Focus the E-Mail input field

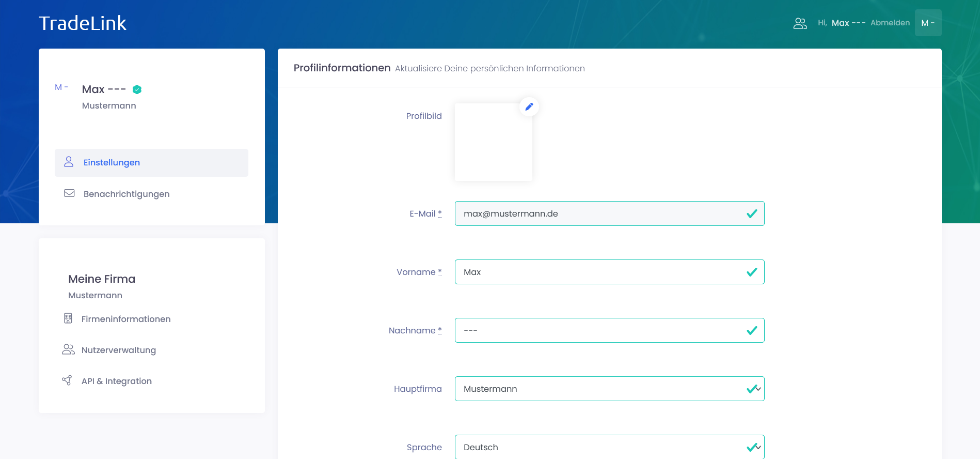599,213
